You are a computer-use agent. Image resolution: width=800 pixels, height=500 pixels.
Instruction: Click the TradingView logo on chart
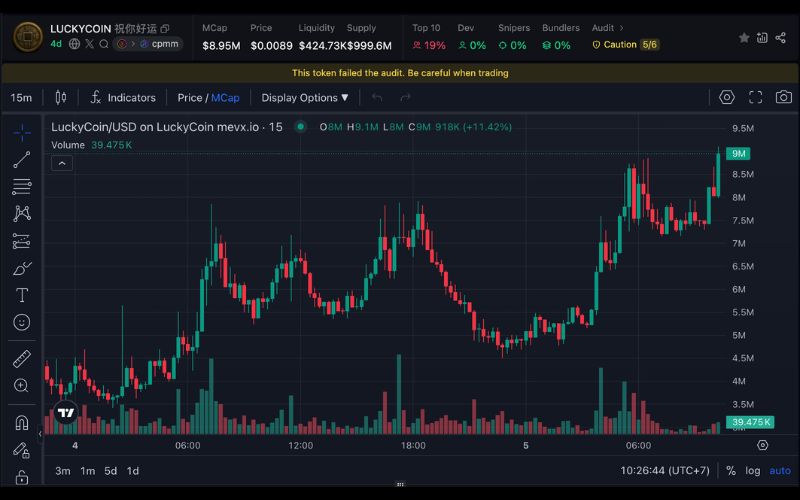tap(66, 412)
